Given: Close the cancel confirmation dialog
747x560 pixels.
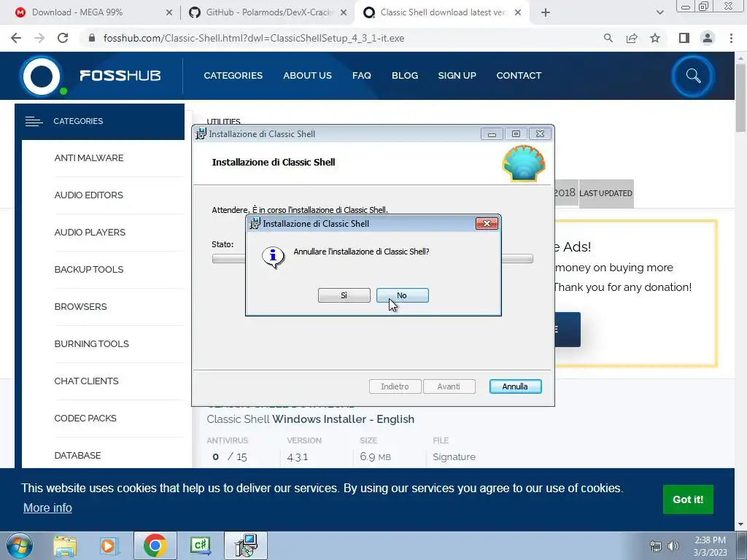Looking at the screenshot, I should pyautogui.click(x=487, y=223).
